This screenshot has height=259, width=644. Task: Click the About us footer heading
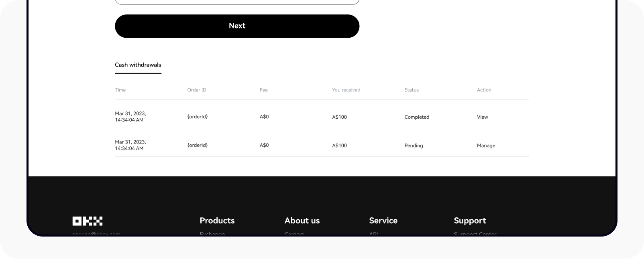coord(302,221)
